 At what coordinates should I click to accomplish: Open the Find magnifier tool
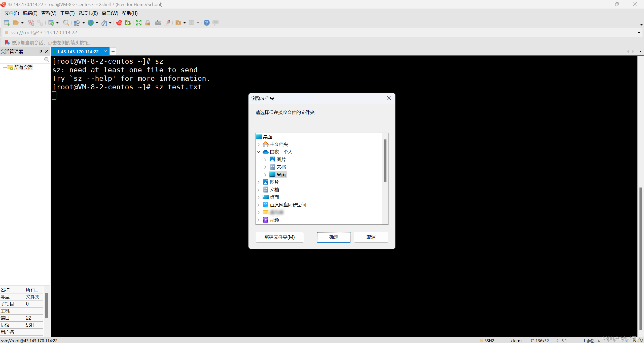coord(66,23)
